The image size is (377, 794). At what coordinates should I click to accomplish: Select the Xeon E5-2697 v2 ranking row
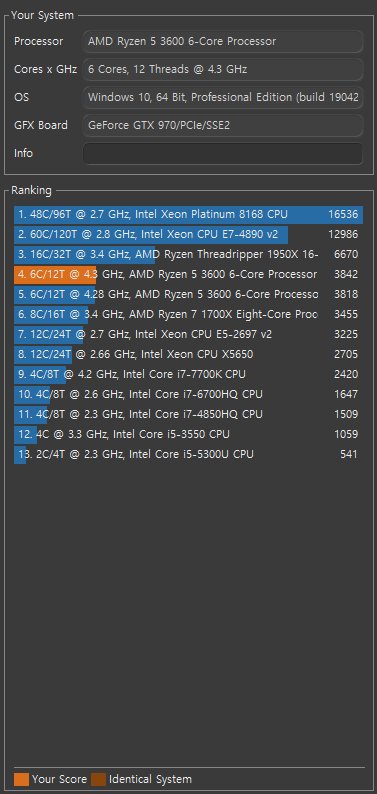[188, 334]
